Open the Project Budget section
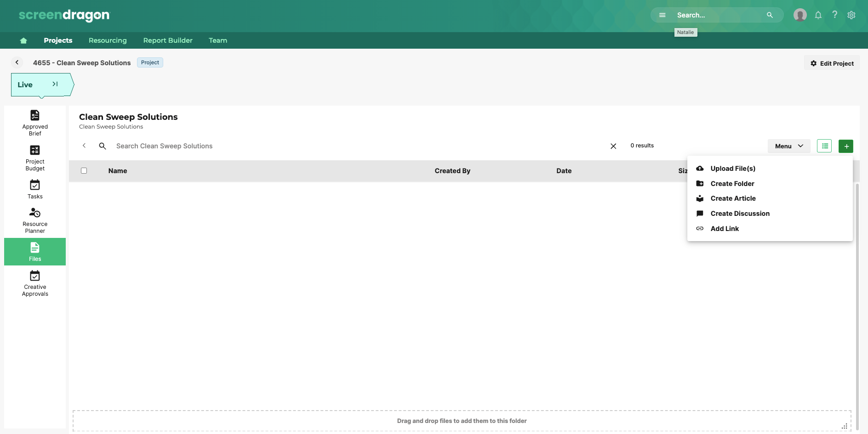This screenshot has height=434, width=868. [x=35, y=158]
